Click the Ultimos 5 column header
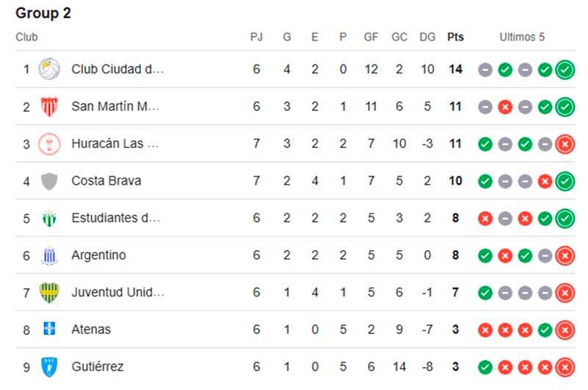 (x=522, y=37)
